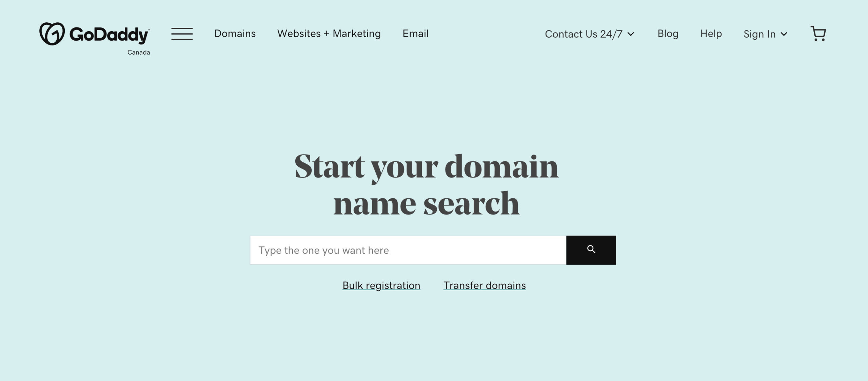Open the hamburger menu icon
868x381 pixels.
[x=182, y=34]
